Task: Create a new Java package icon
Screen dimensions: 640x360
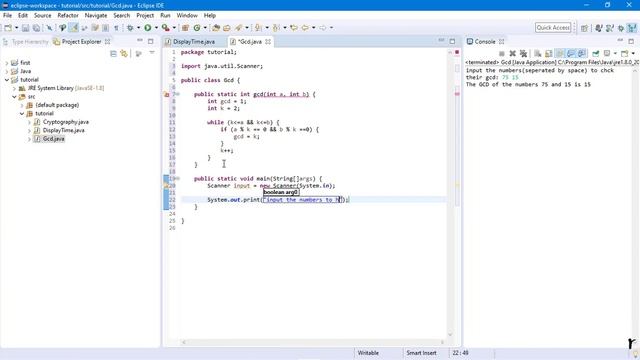Action: point(185,28)
